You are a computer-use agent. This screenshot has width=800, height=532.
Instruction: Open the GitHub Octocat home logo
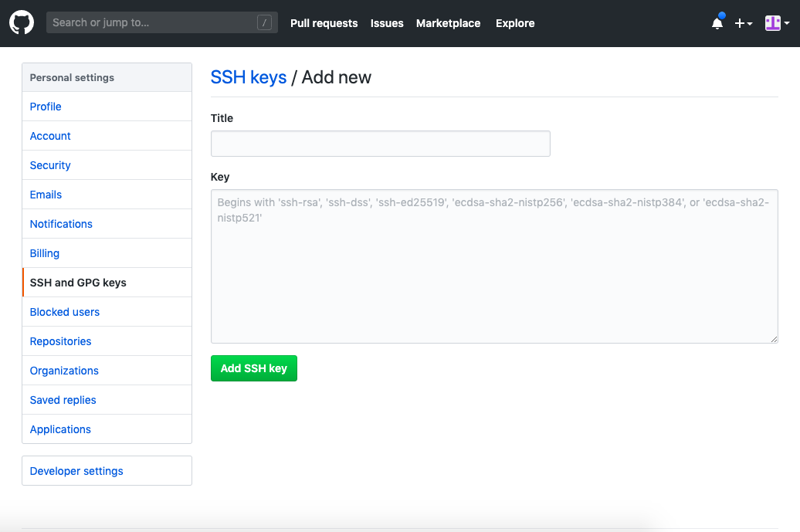click(22, 23)
